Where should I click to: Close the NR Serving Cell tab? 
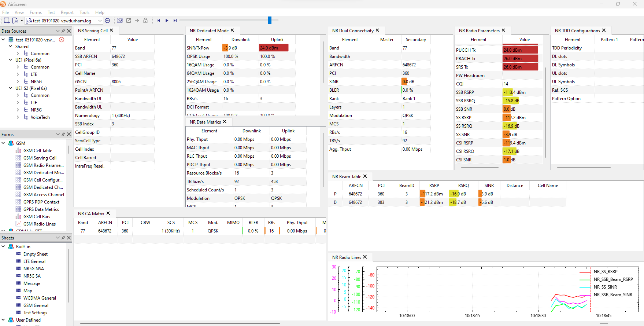coord(112,30)
